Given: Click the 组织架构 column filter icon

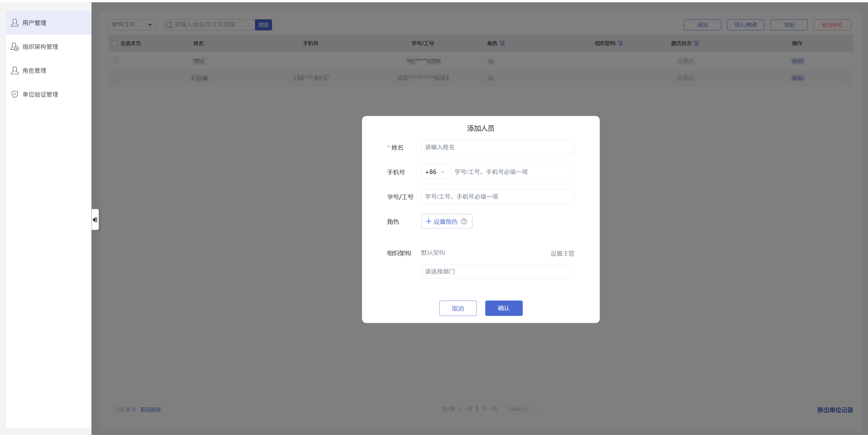Looking at the screenshot, I should tap(620, 43).
